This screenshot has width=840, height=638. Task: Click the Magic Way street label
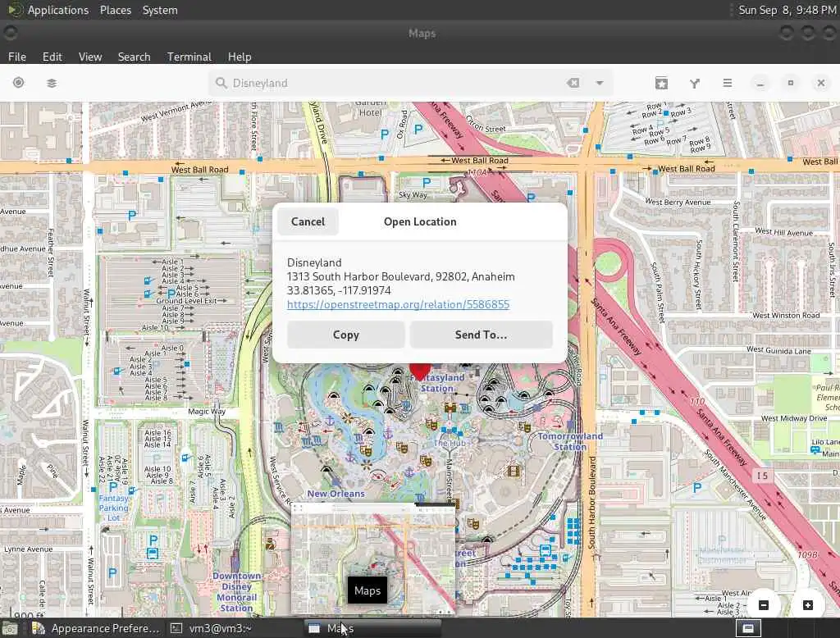click(206, 412)
